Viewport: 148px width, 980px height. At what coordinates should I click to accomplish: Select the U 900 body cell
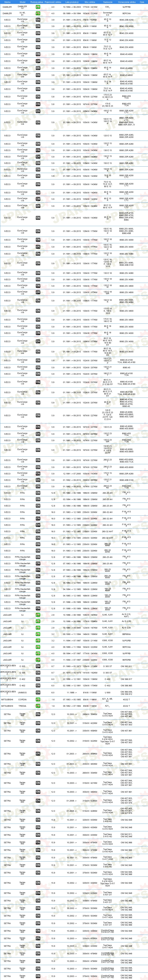107,692
